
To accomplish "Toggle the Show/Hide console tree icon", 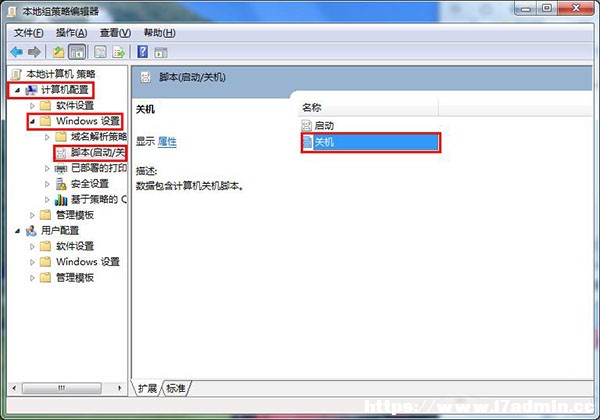I will point(77,52).
